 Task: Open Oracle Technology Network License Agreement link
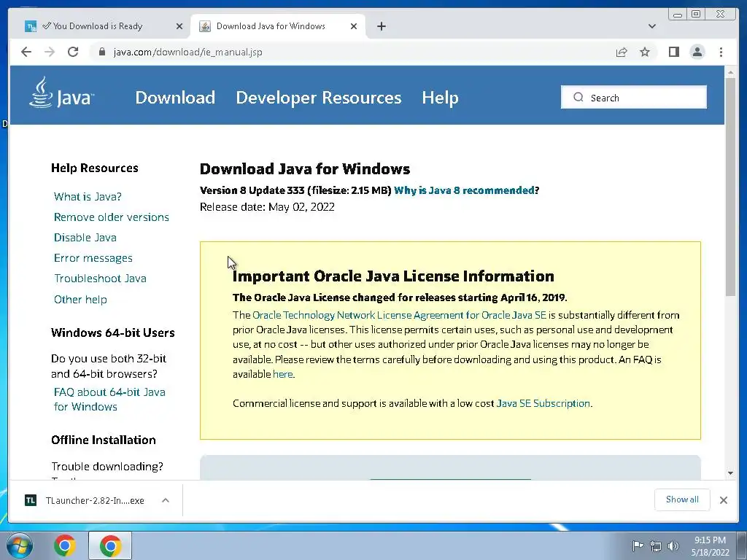pos(399,315)
